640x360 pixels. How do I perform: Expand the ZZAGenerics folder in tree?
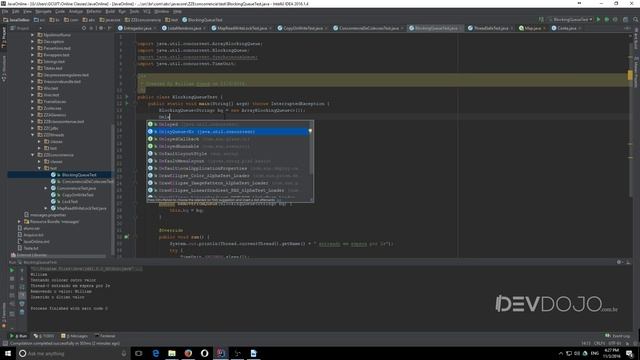click(33, 115)
